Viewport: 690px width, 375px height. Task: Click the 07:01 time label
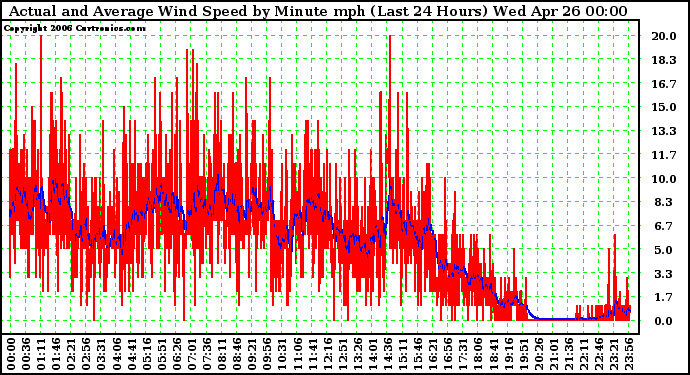(191, 354)
